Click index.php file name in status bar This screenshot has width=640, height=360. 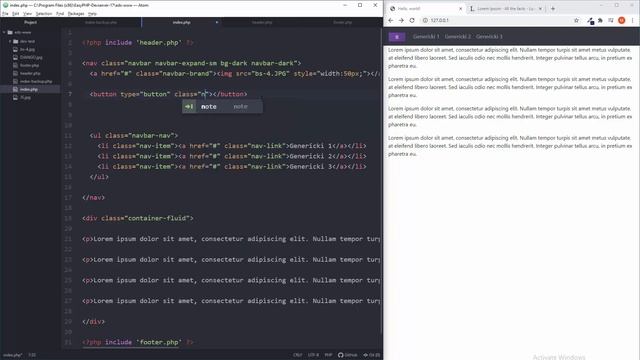pyautogui.click(x=13, y=355)
